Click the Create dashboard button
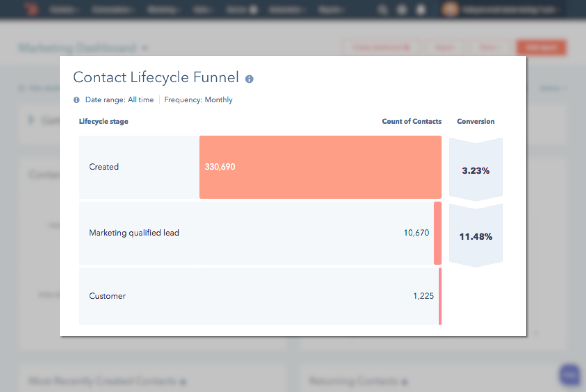The width and height of the screenshot is (586, 392). (x=380, y=48)
